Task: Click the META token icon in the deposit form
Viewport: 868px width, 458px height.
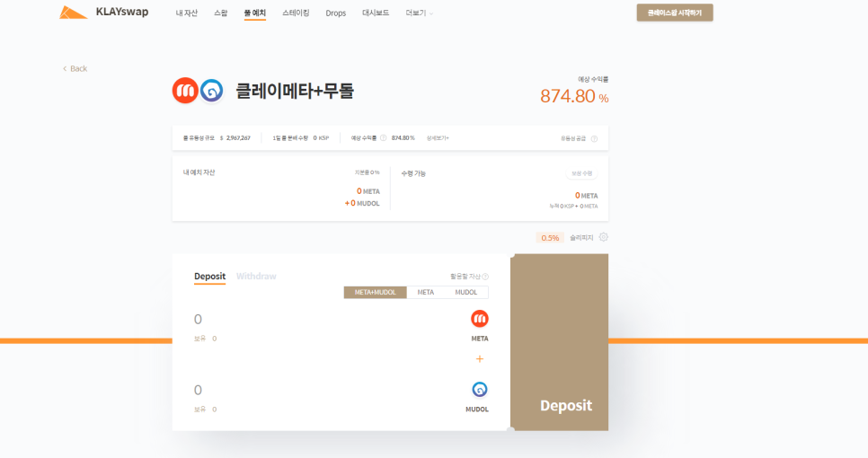Action: coord(480,319)
